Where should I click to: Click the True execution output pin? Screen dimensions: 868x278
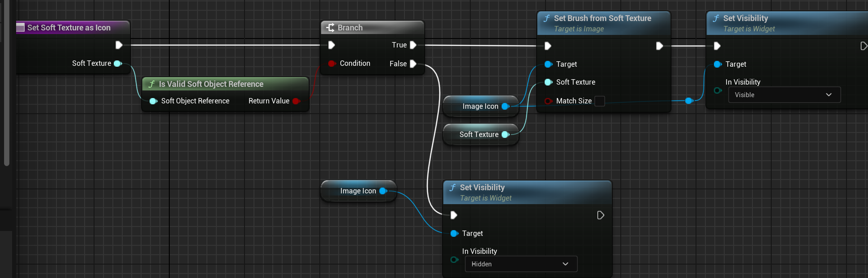pos(413,45)
